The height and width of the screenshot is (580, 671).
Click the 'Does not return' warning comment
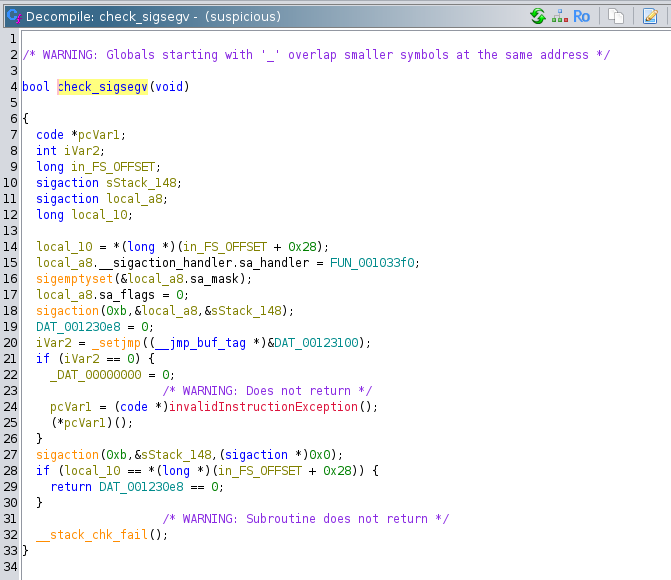tap(267, 391)
